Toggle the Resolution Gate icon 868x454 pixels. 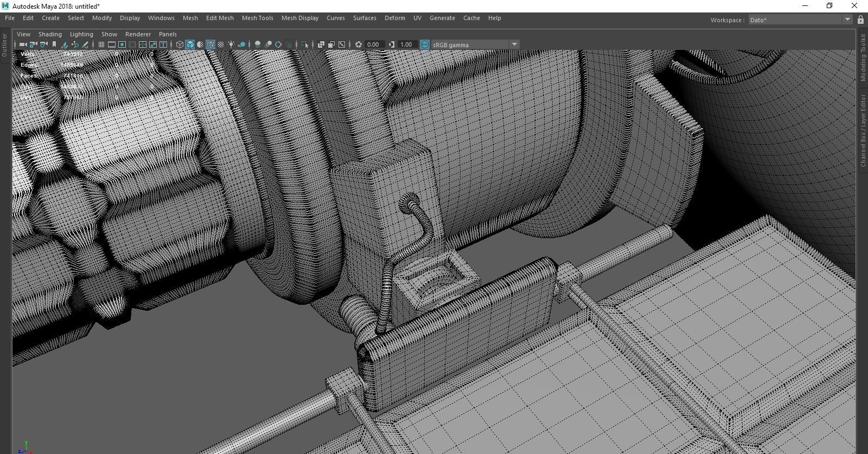click(122, 44)
